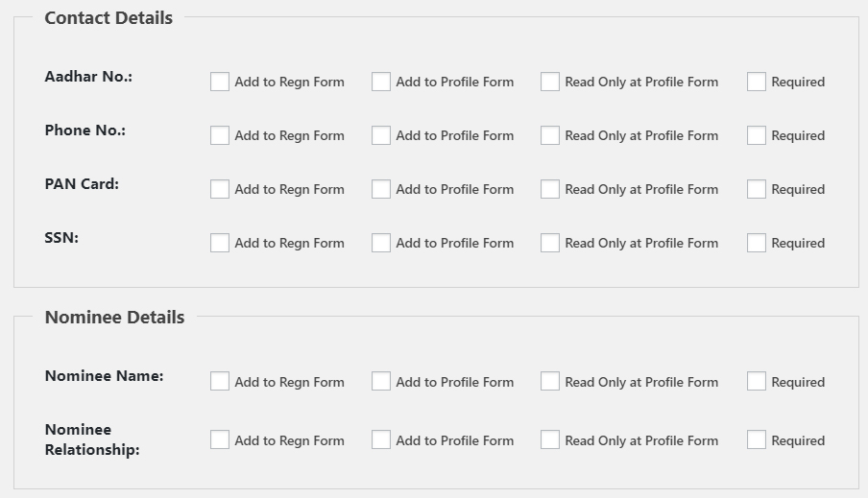
Task: Check Add to Regn Form for Nominee Name
Action: 220,381
